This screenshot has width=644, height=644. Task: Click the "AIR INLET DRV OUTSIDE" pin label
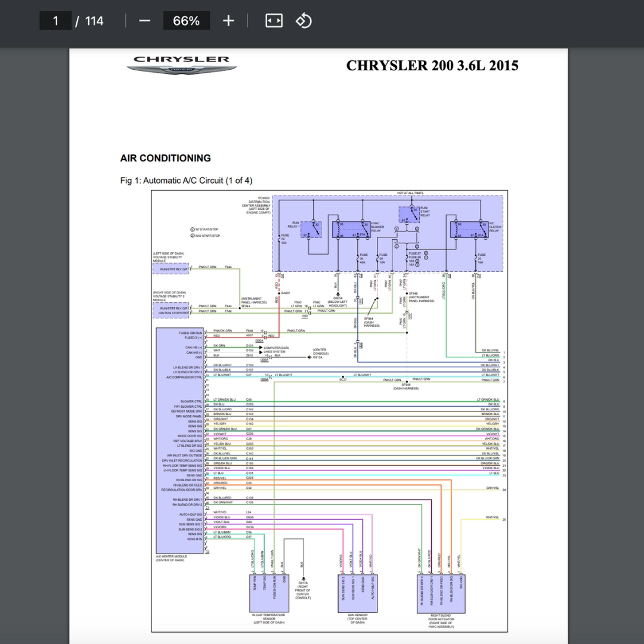pyautogui.click(x=184, y=456)
